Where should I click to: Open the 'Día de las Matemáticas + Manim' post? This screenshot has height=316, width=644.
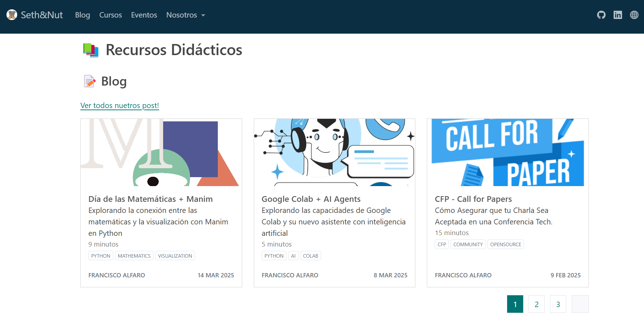coord(151,199)
